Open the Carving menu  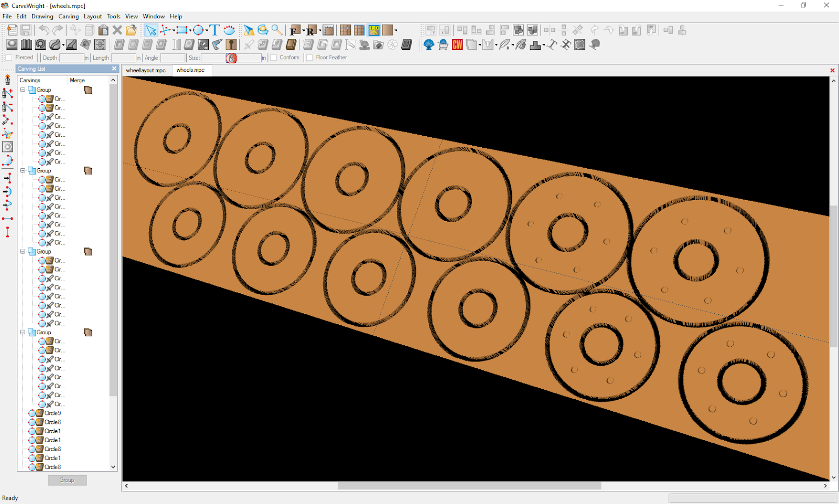(68, 16)
